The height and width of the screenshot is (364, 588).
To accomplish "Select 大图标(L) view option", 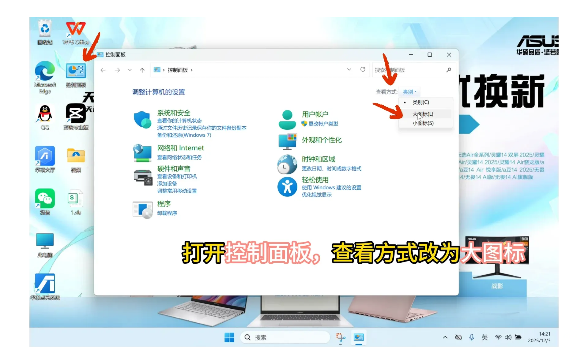I will pyautogui.click(x=422, y=114).
